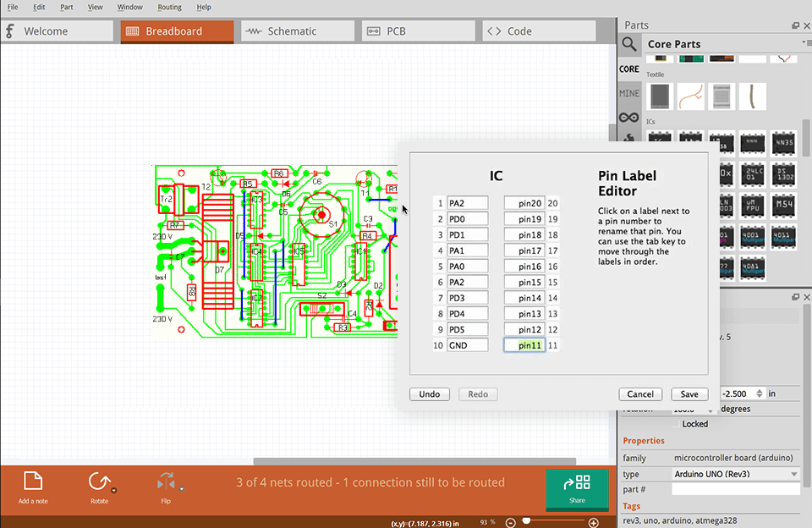Image resolution: width=812 pixels, height=528 pixels.
Task: Open the parts search magnifier
Action: (x=629, y=44)
